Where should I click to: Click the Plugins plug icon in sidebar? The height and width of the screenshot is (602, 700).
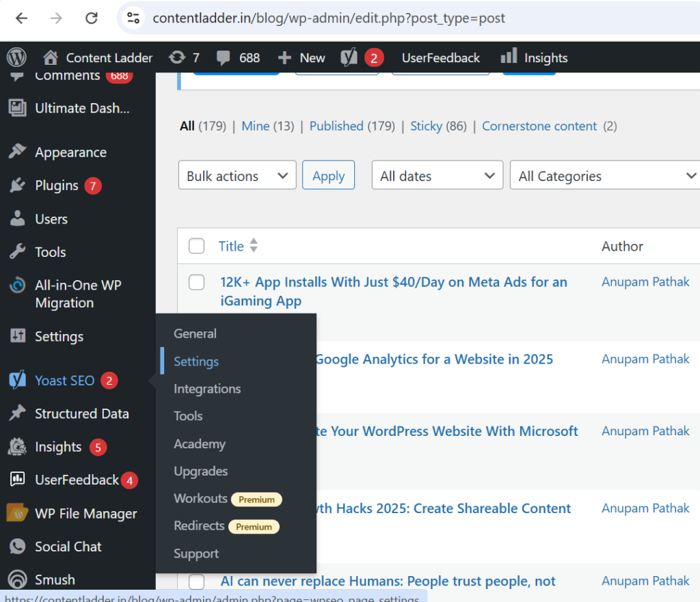pos(17,186)
